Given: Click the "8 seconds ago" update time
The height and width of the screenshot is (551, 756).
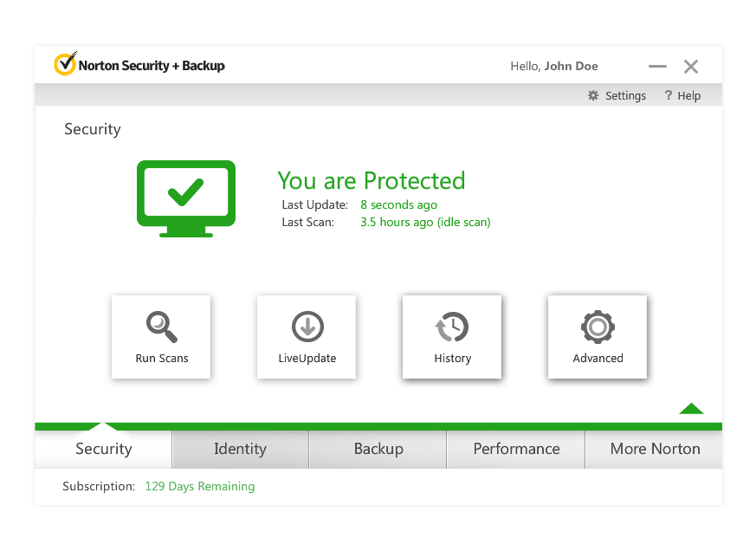Looking at the screenshot, I should tap(398, 205).
